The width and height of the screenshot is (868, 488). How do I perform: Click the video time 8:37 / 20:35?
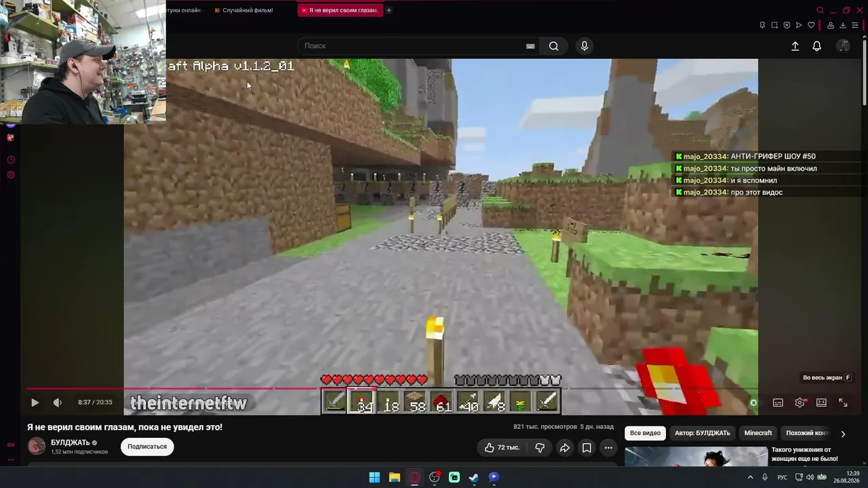pos(95,403)
